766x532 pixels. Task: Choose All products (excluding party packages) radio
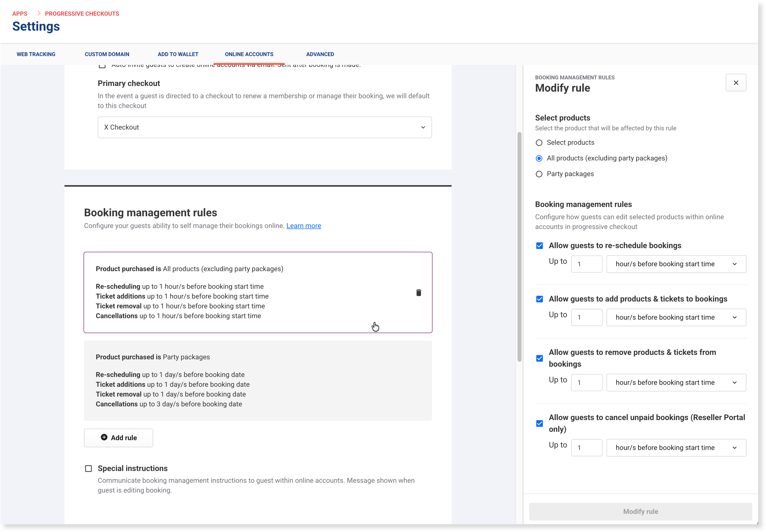pyautogui.click(x=539, y=158)
